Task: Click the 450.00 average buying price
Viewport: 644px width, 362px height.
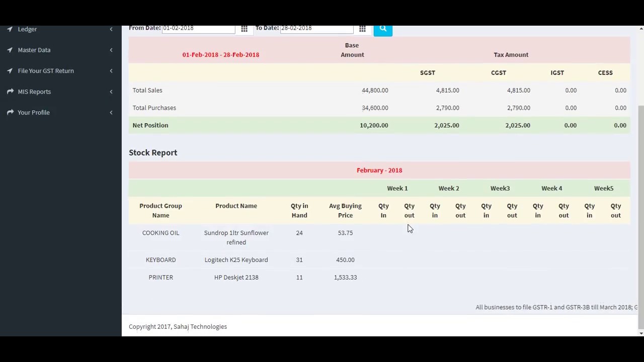Action: tap(345, 260)
